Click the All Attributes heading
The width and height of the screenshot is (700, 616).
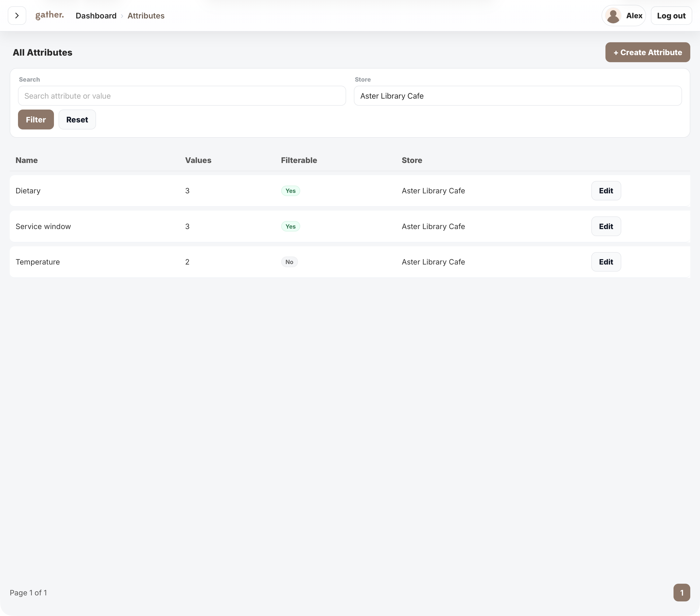click(43, 52)
